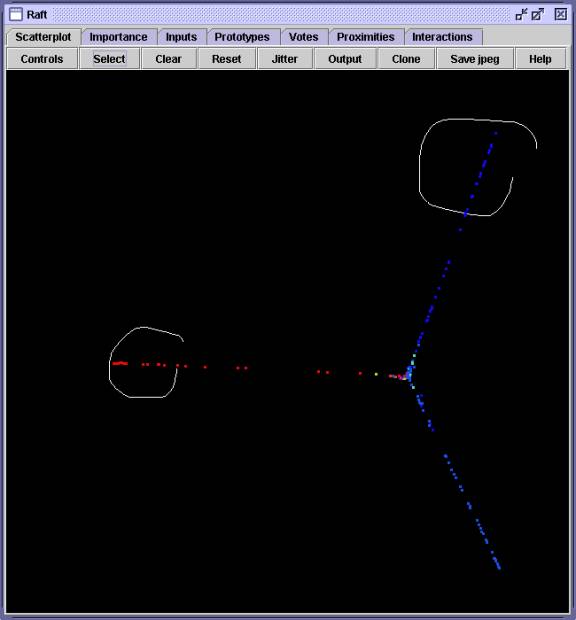Show the Votes tab
This screenshot has width=576, height=620.
pyautogui.click(x=304, y=37)
